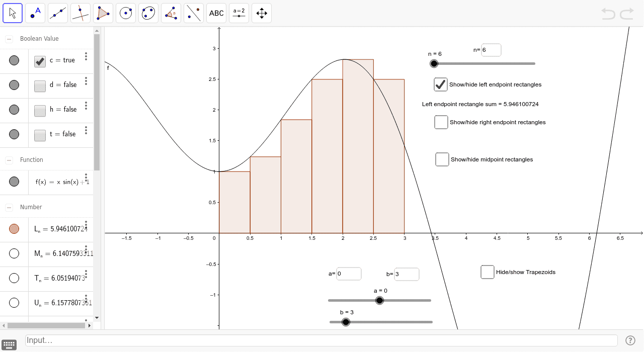Screen dimensions: 644x352
Task: Open options menu for Un number row
Action: (86, 299)
